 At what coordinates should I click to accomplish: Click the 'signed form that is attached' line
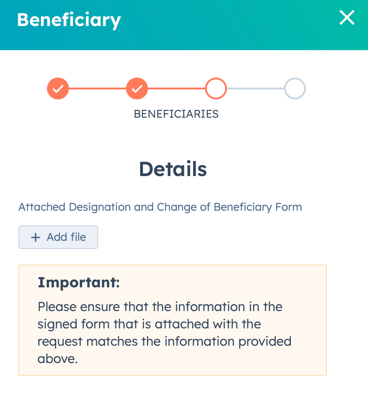pos(149,324)
